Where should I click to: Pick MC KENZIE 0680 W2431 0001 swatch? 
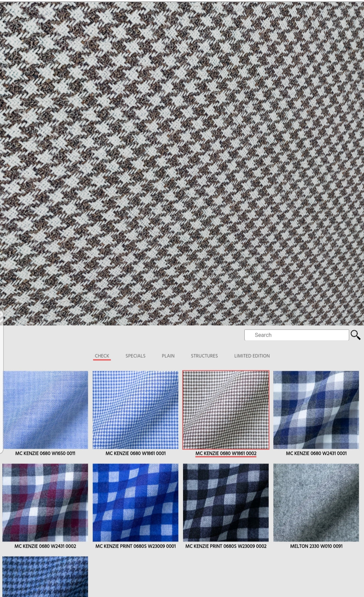316,410
